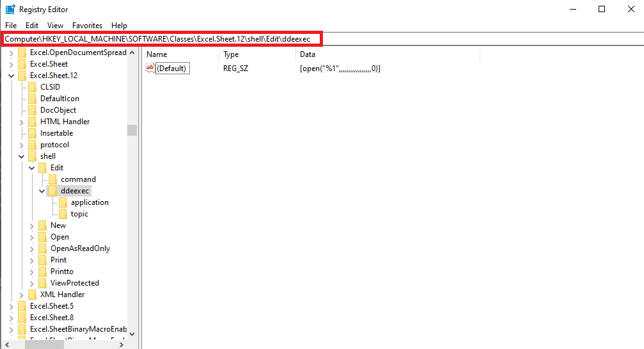Image resolution: width=644 pixels, height=349 pixels.
Task: Select the (Default) value name
Action: pos(171,69)
